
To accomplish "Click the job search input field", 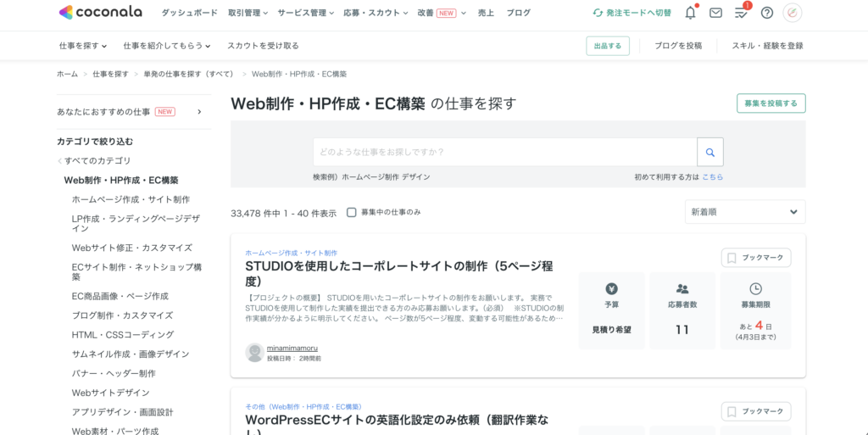I will tap(504, 153).
